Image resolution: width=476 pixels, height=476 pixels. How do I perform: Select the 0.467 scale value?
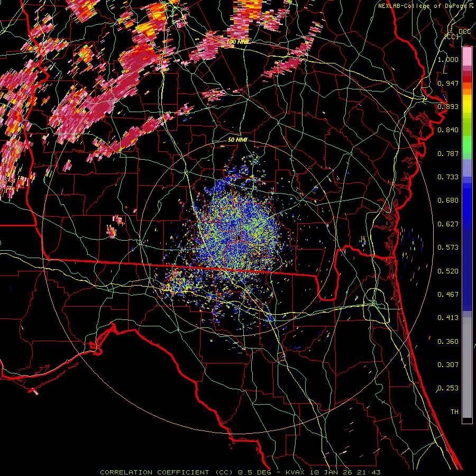(x=448, y=295)
